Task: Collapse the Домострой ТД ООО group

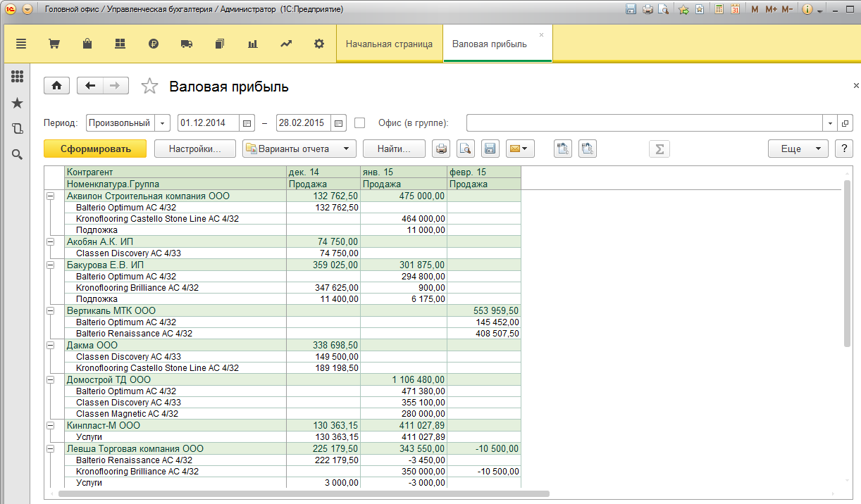Action: coord(50,379)
